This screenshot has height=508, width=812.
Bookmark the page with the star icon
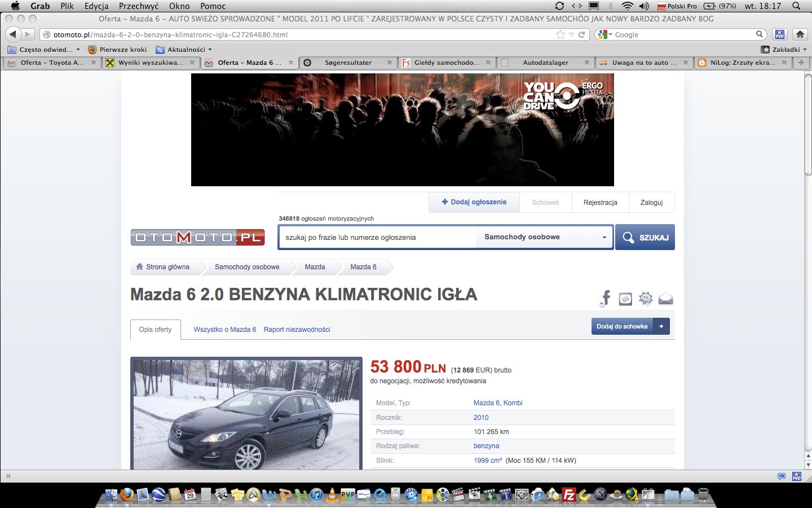coord(560,34)
